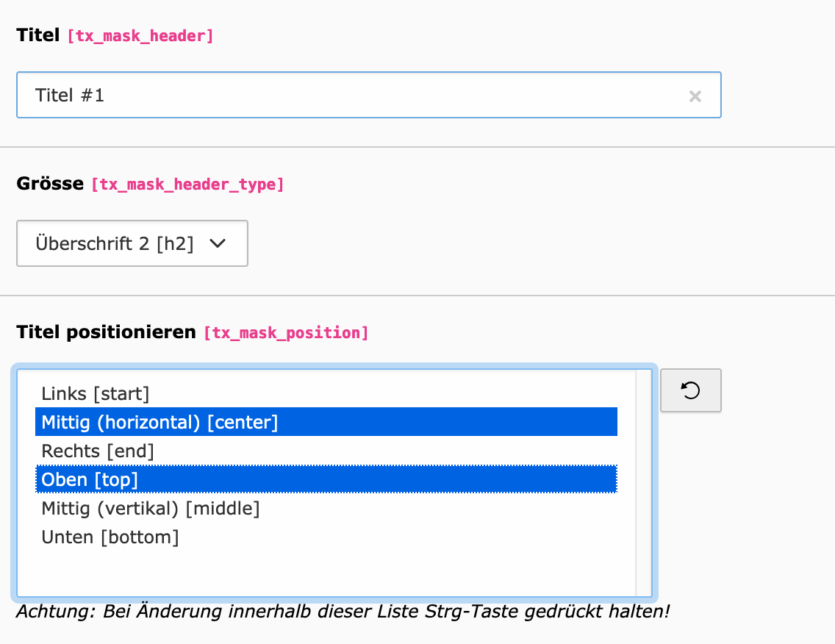The image size is (835, 644).
Task: Click the [tx_mask_header] field tag
Action: coord(140,36)
